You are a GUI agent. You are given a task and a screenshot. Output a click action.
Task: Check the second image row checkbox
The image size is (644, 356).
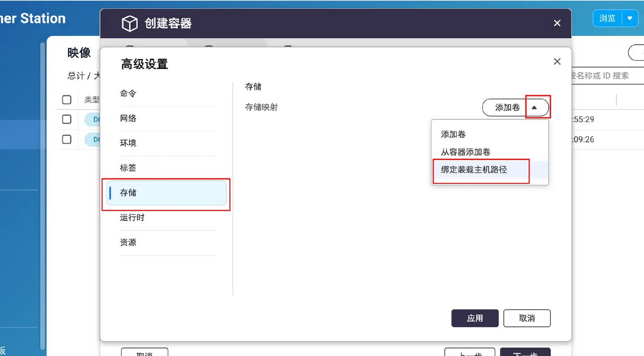click(67, 139)
